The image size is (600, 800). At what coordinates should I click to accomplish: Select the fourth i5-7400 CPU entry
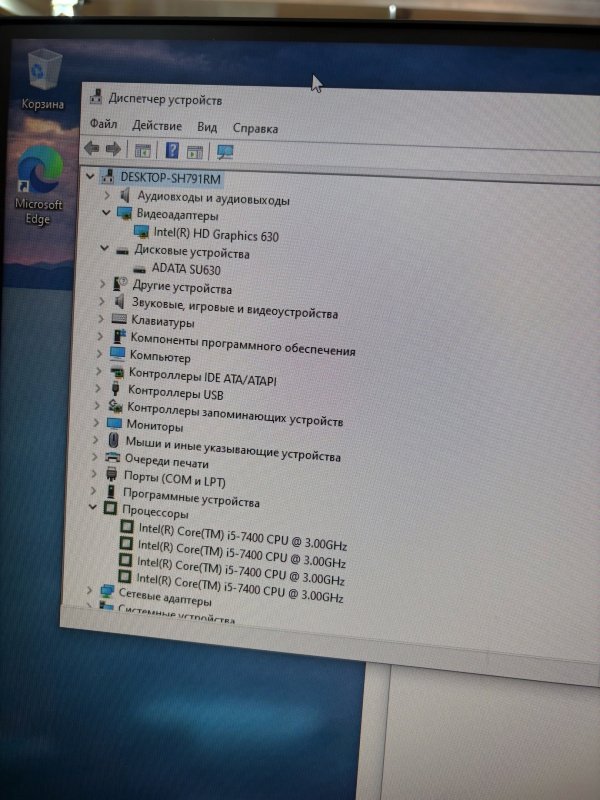click(239, 587)
